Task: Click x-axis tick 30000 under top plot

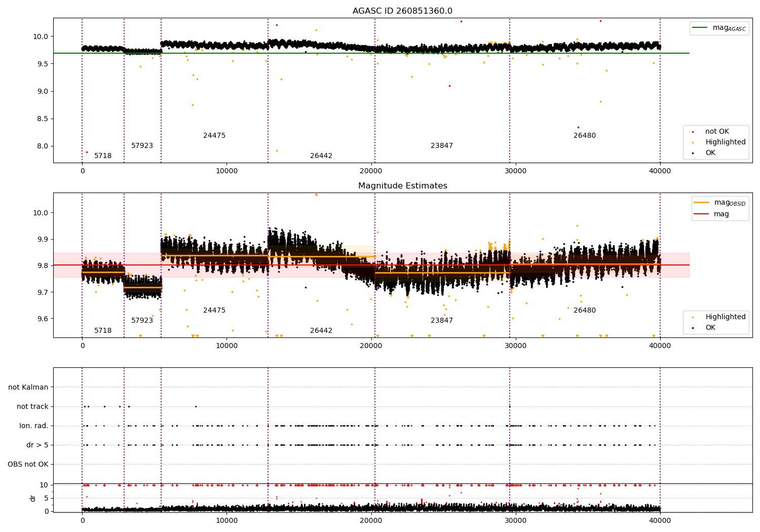Action: [x=515, y=171]
